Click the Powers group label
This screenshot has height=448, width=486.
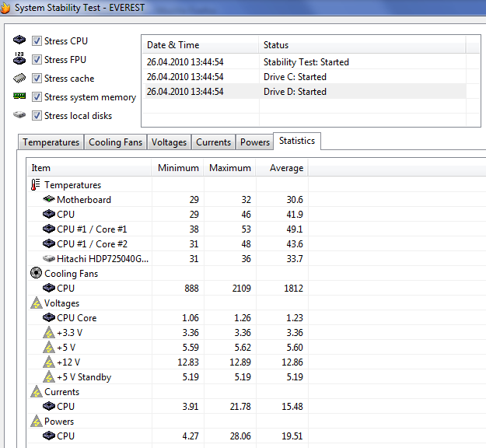59,422
